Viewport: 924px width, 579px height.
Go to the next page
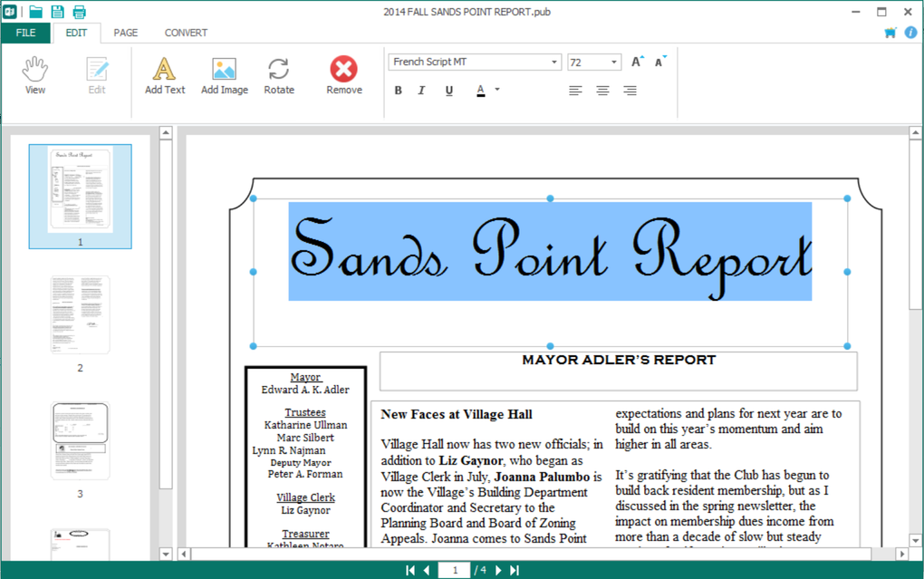[498, 570]
